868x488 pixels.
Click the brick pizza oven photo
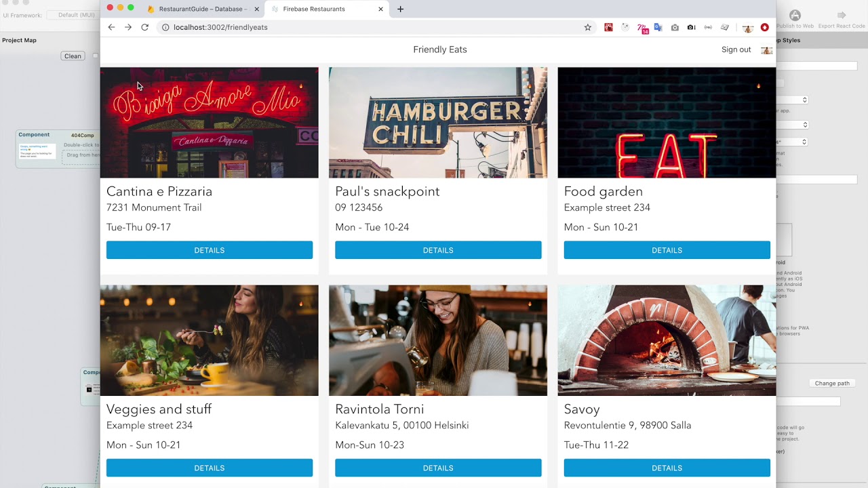click(x=667, y=340)
